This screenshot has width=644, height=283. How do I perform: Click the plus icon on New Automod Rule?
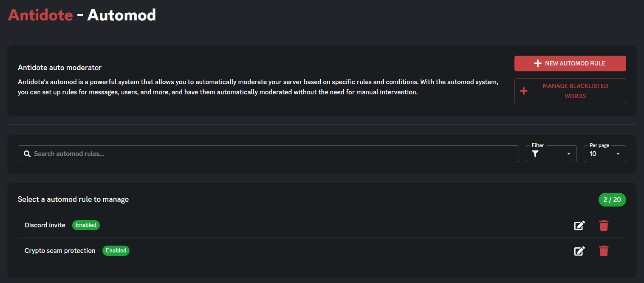click(x=537, y=63)
